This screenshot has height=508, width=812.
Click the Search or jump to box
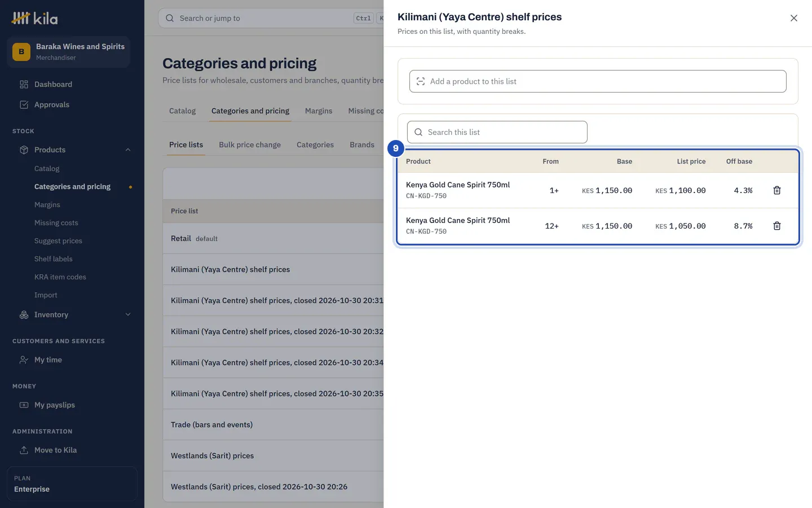[271, 18]
